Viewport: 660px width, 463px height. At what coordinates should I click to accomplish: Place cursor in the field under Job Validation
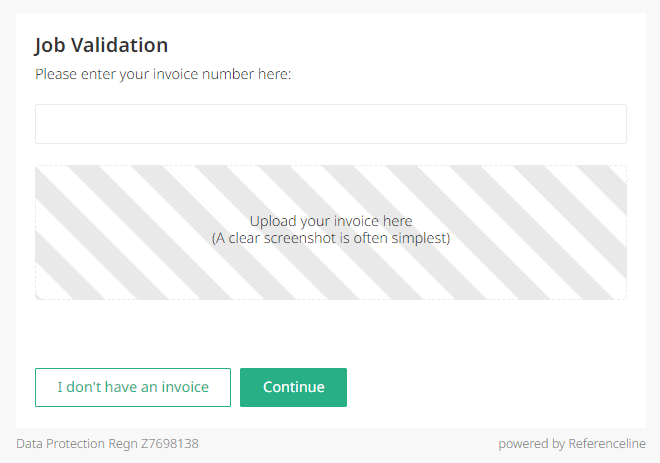330,124
